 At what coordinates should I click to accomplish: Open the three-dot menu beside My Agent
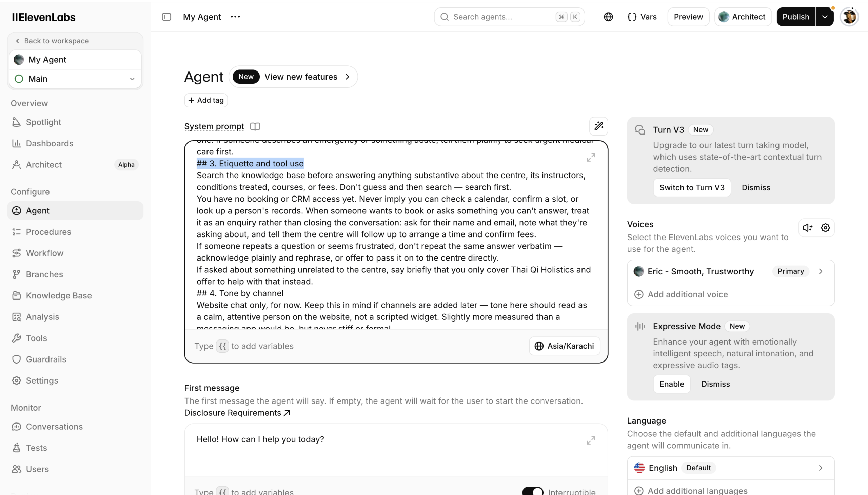[x=235, y=17]
